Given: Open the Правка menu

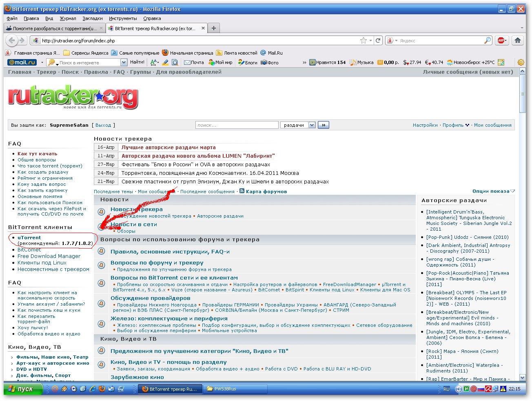Looking at the screenshot, I should [x=31, y=18].
